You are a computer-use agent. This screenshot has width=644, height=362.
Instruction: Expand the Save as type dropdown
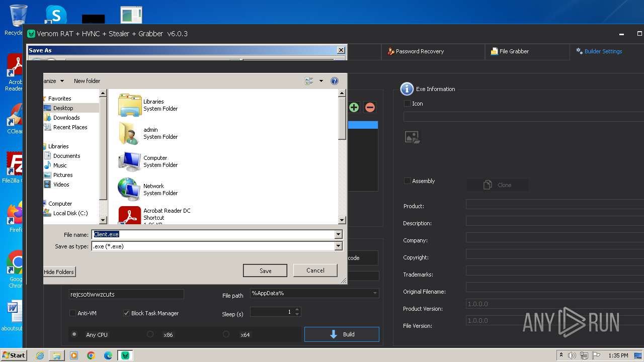pos(338,246)
